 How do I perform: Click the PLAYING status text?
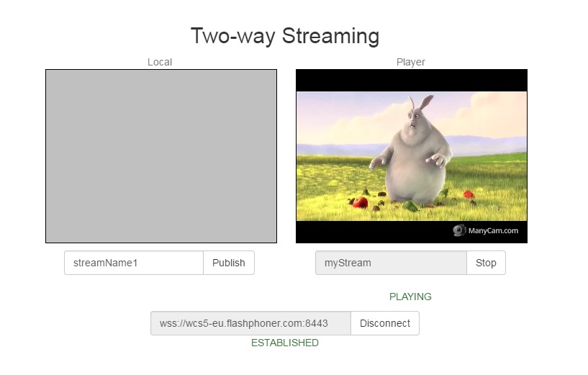(x=410, y=297)
